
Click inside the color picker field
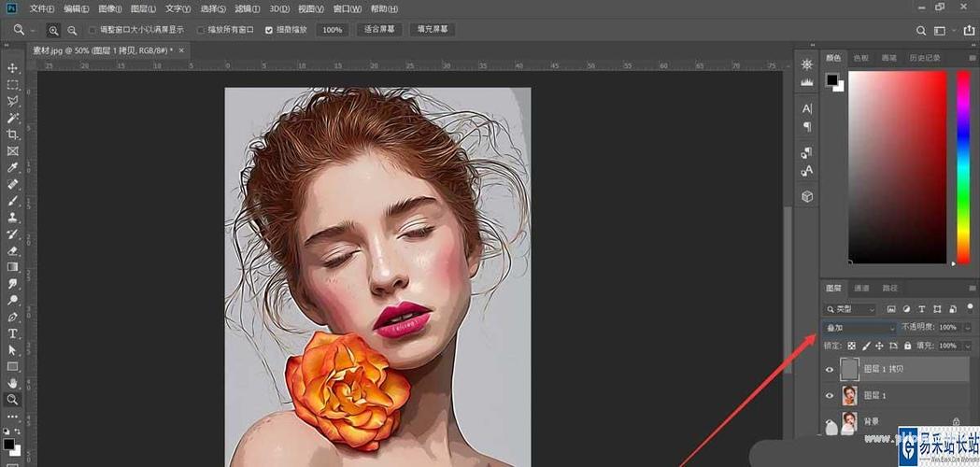click(x=897, y=167)
